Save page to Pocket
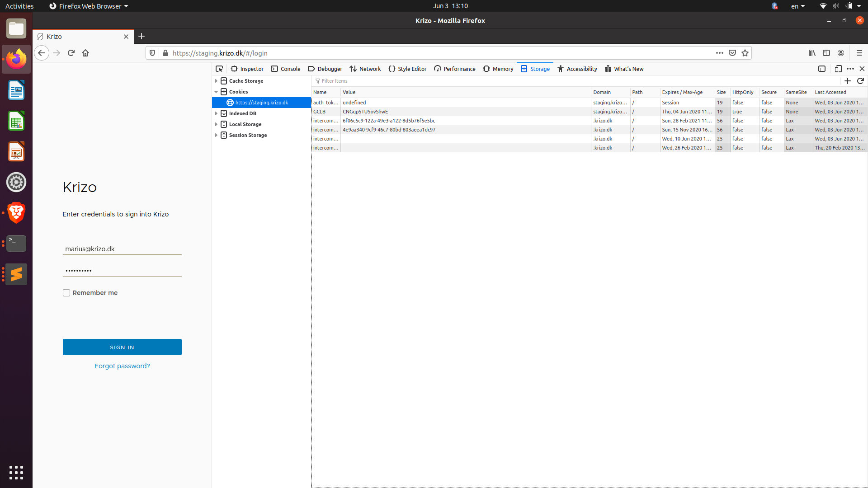868x488 pixels. tap(732, 53)
